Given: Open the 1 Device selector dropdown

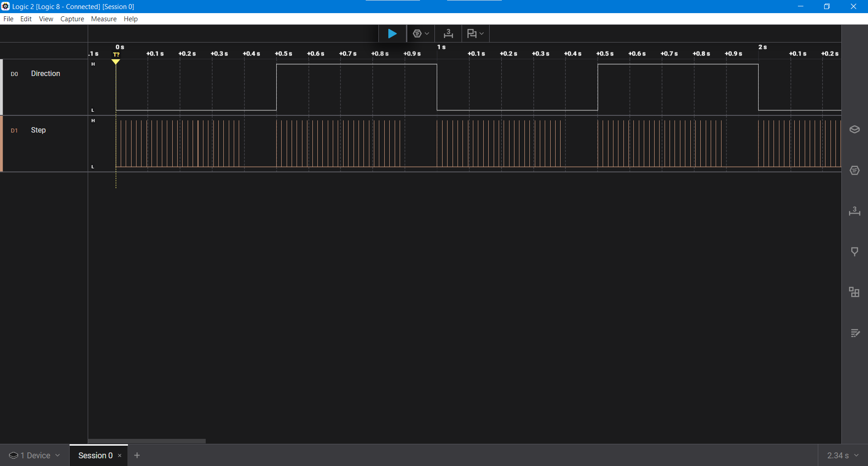Looking at the screenshot, I should (x=34, y=455).
